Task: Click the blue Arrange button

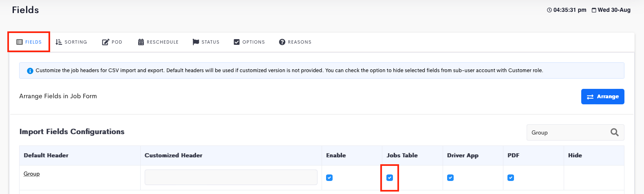Action: point(602,97)
